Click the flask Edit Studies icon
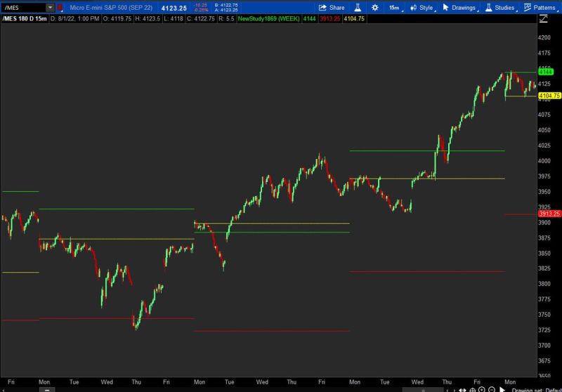 [358, 8]
